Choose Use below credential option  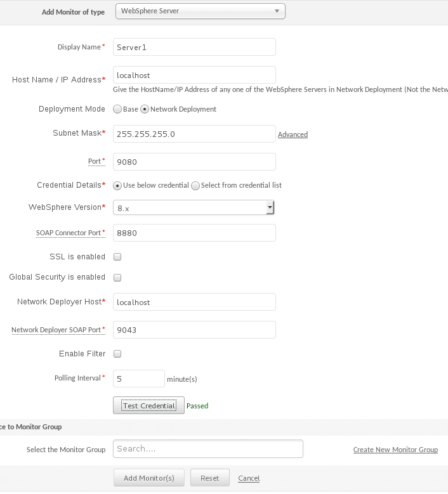point(117,186)
